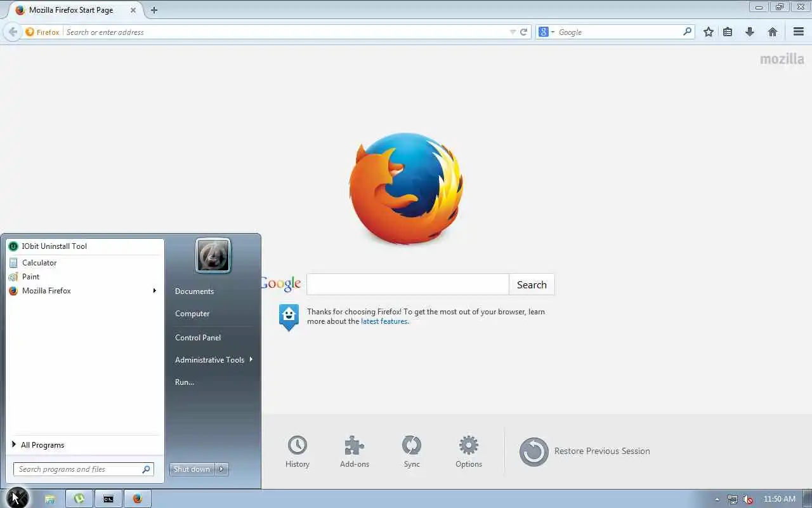The height and width of the screenshot is (508, 812).
Task: Expand All Programs in Start menu
Action: coord(84,445)
